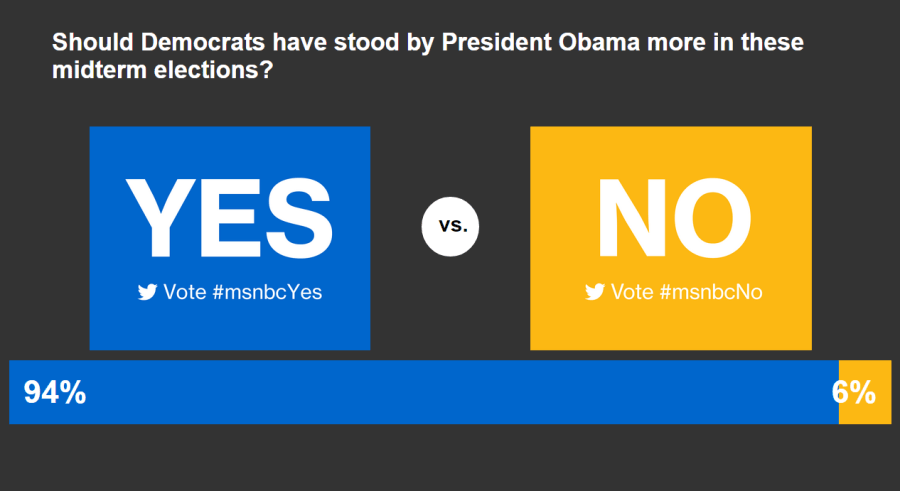Click the word Vote in the yellow panel
The height and width of the screenshot is (491, 900).
click(x=632, y=292)
